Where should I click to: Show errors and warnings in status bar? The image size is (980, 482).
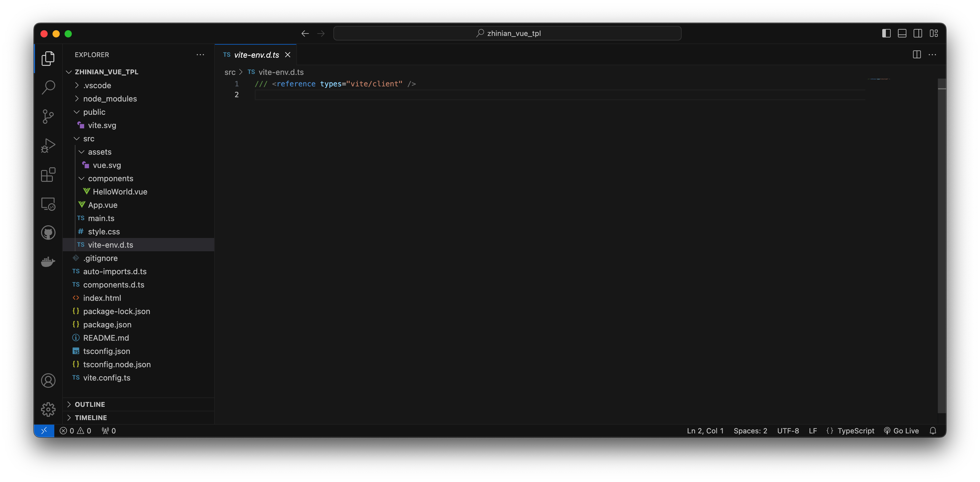point(75,431)
